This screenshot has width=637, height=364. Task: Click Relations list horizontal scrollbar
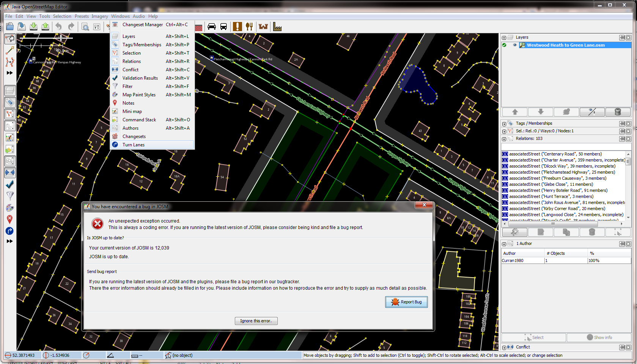tap(563, 224)
